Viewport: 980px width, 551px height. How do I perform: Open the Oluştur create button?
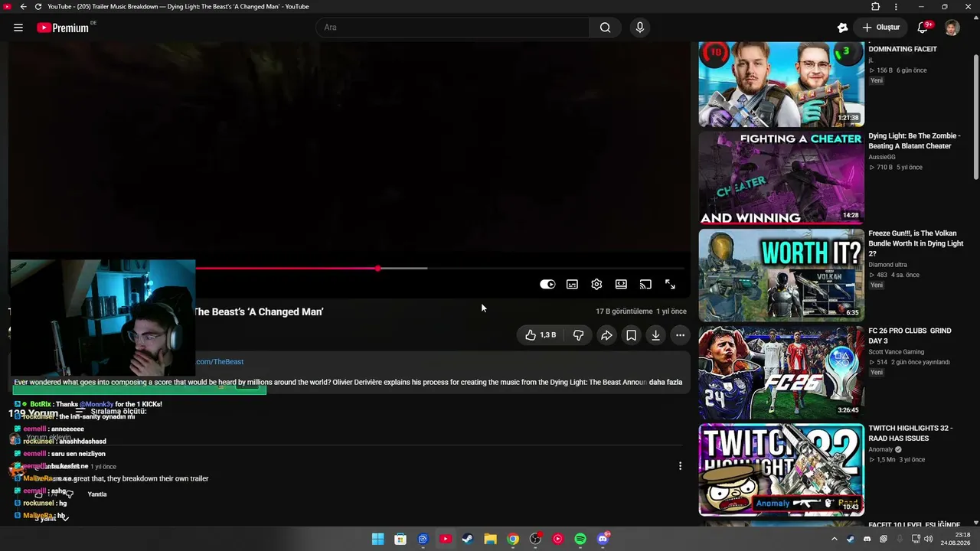click(x=880, y=28)
